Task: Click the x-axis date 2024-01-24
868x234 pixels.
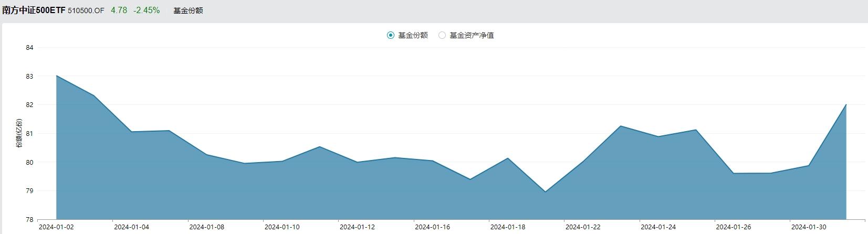Action: pos(658,227)
